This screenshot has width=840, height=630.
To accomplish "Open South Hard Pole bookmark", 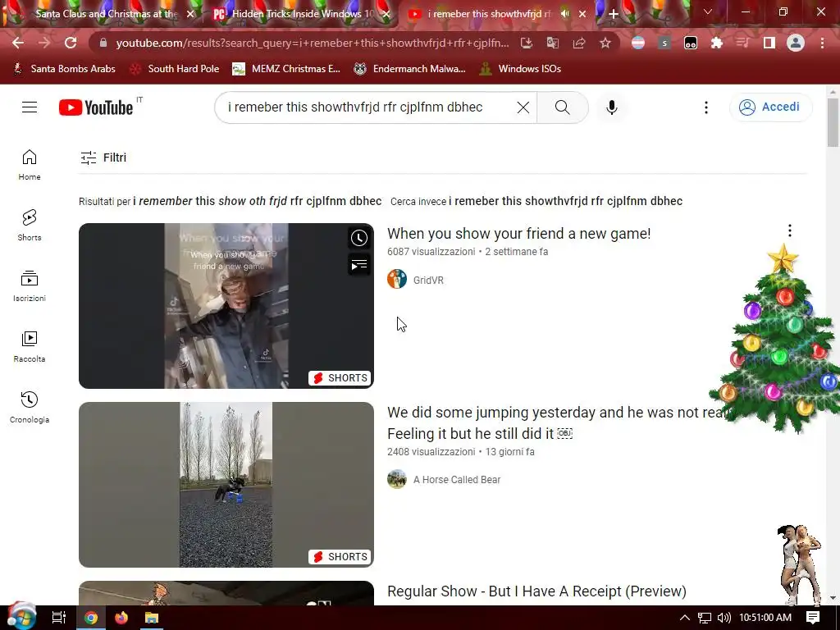I will tap(176, 69).
